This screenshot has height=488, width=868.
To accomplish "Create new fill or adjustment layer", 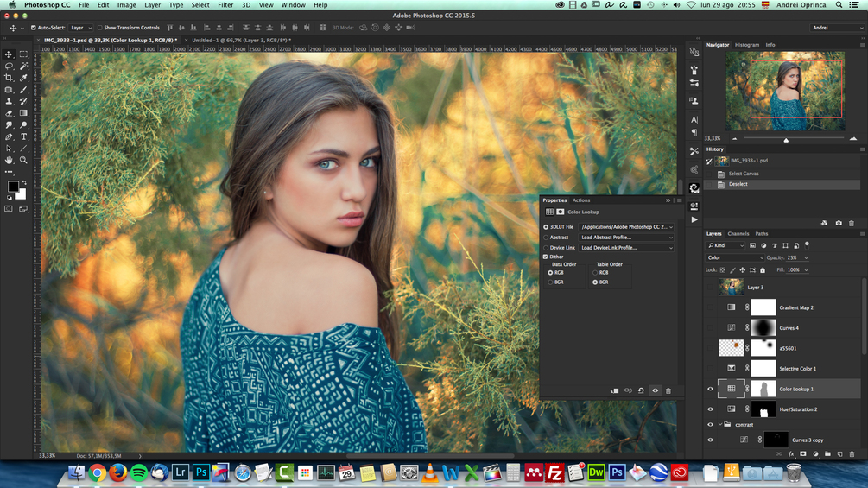I will [815, 454].
